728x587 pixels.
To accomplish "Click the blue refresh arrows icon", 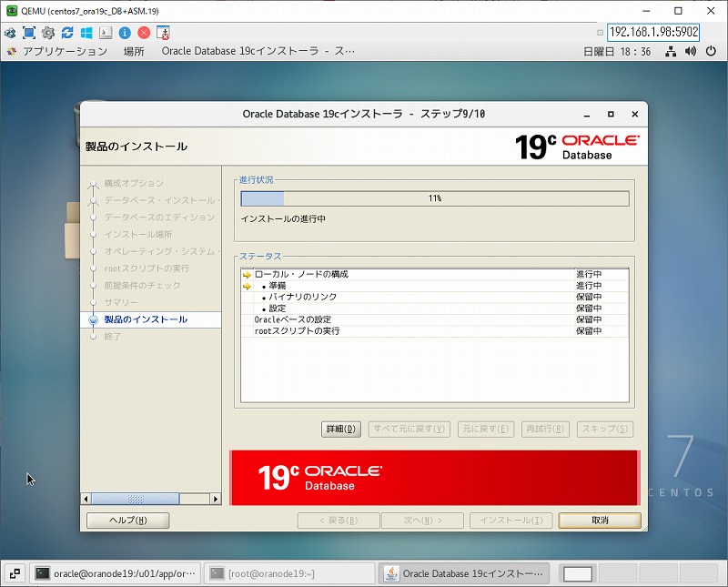I will (67, 33).
